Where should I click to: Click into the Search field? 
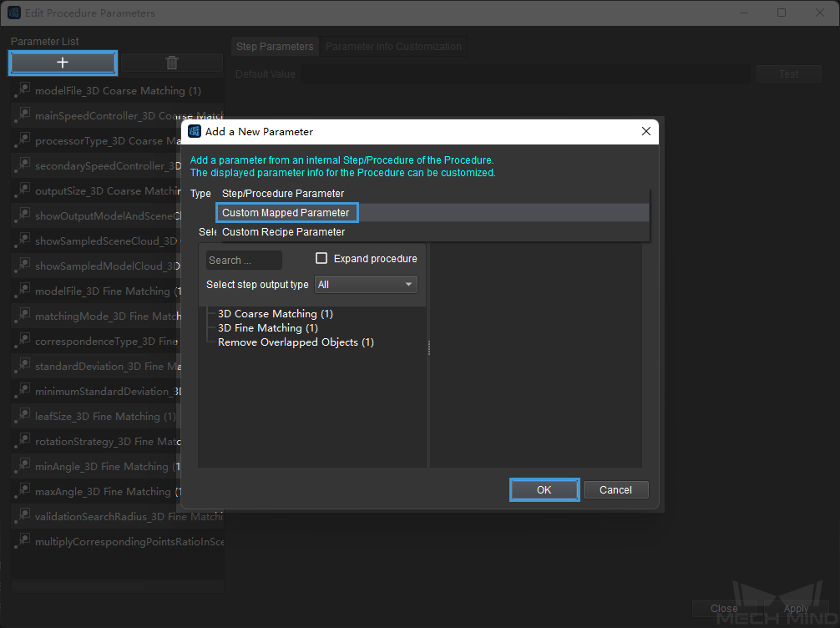tap(244, 261)
